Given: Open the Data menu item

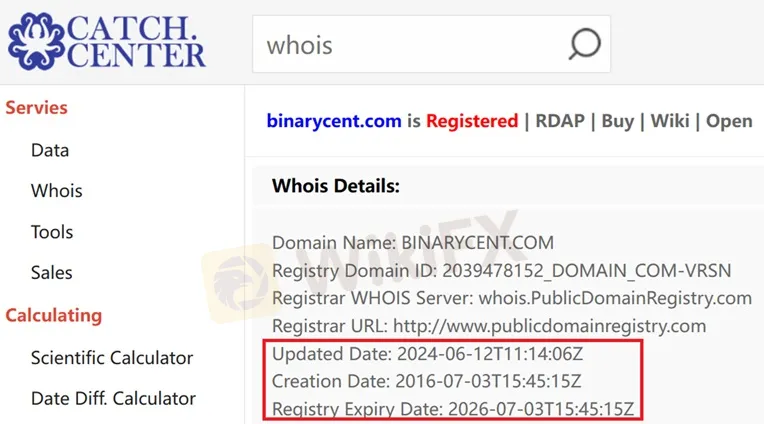Looking at the screenshot, I should click(50, 150).
